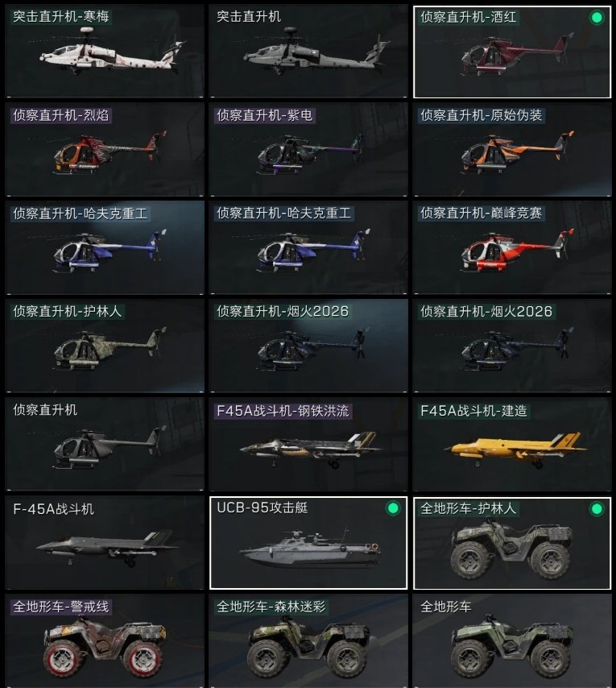Open the UCB-95攻击艇 boat card
616x688 pixels.
308,543
